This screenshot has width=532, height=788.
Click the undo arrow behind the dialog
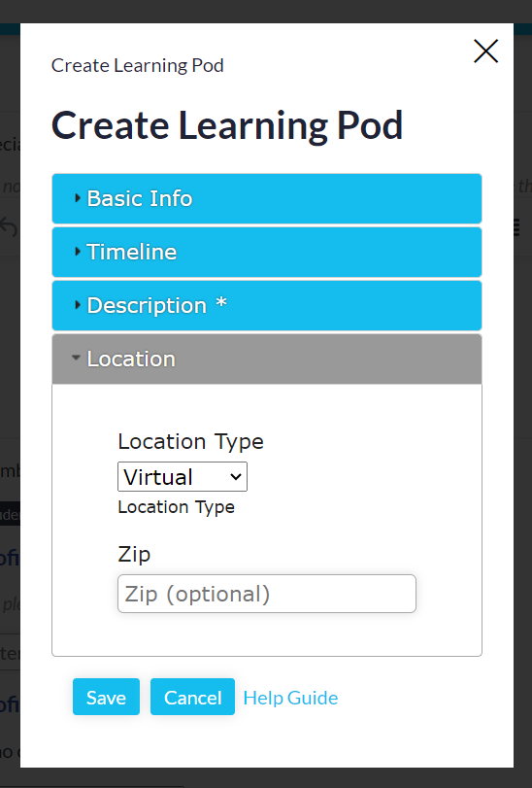tap(9, 227)
